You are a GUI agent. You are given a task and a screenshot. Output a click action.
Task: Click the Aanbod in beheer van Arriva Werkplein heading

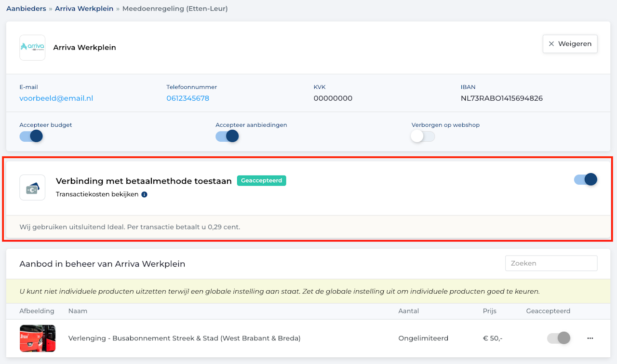pos(102,264)
